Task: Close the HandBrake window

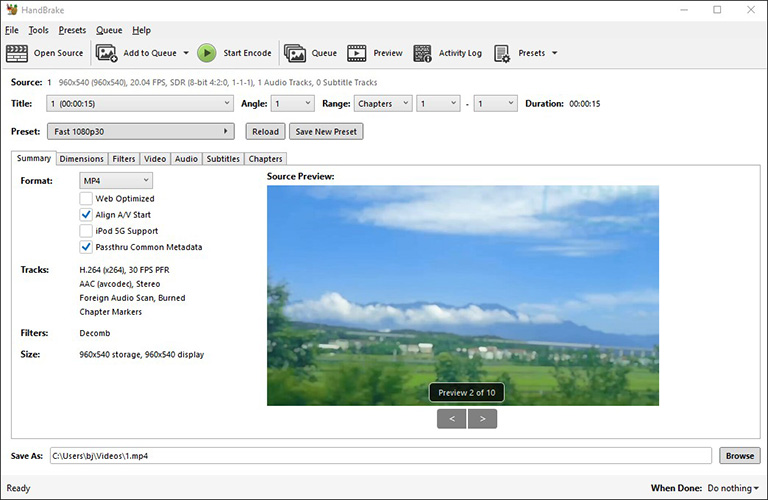Action: [751, 10]
